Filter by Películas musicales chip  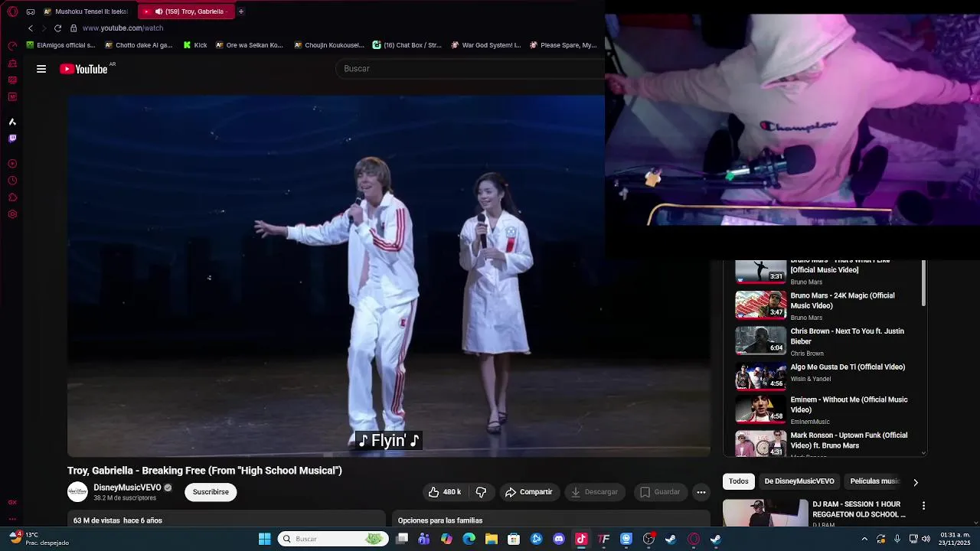[x=874, y=481]
